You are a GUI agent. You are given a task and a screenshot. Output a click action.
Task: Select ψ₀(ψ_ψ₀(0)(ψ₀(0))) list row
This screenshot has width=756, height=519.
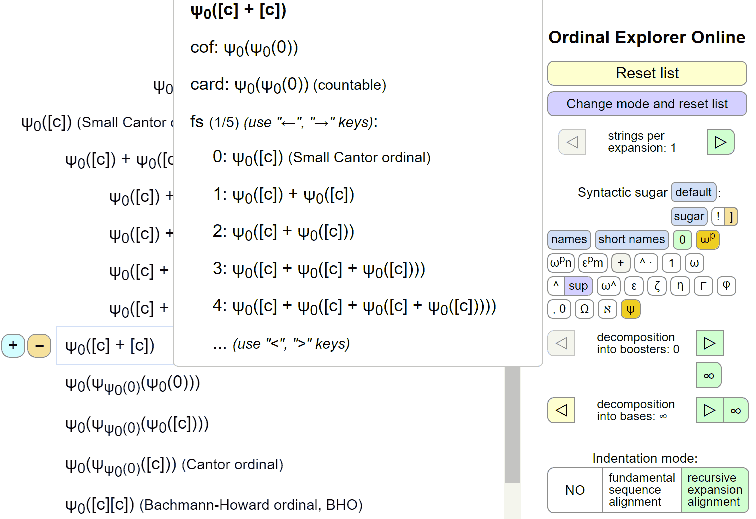[133, 384]
